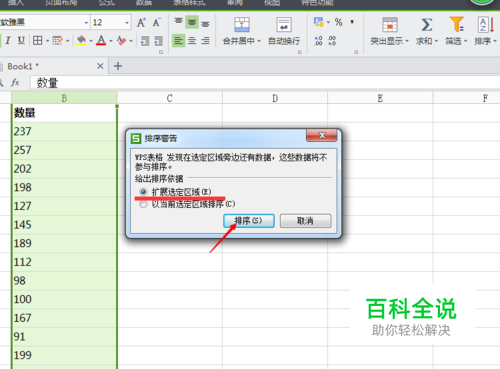
Task: Select column C header
Action: pyautogui.click(x=169, y=98)
